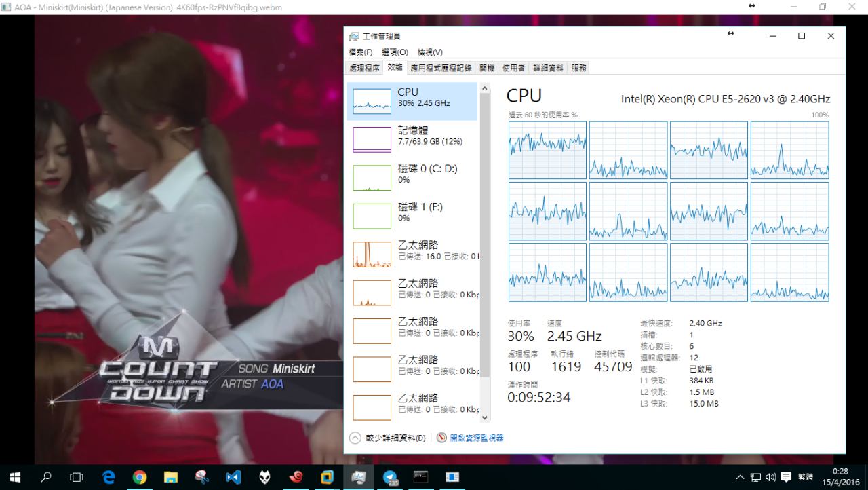Select 磁碟 0 (C: D:) disk item
The image size is (868, 490).
(x=412, y=178)
